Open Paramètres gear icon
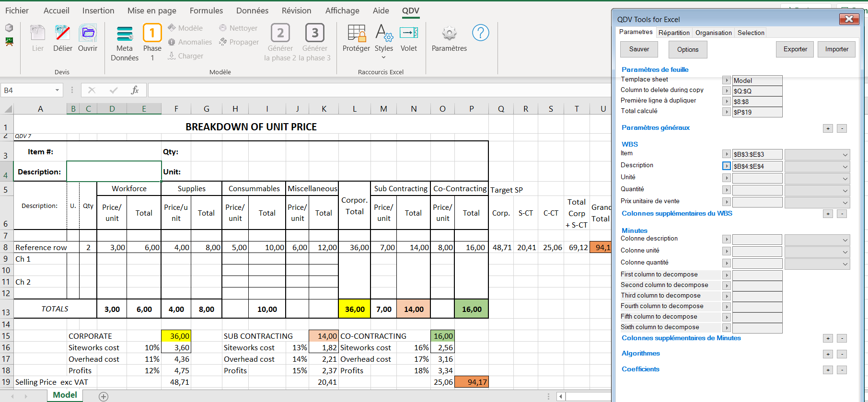This screenshot has height=402, width=868. tap(449, 34)
